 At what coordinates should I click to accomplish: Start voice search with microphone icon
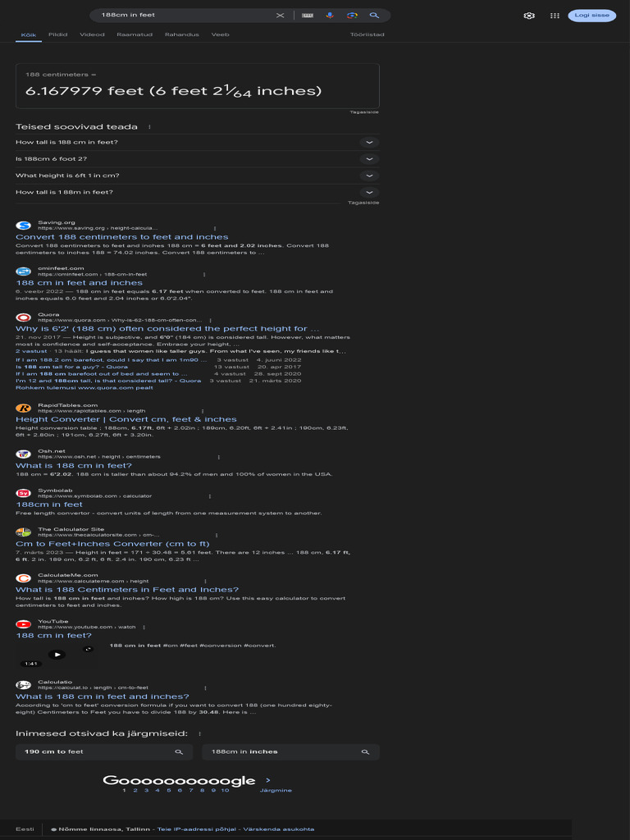point(330,16)
